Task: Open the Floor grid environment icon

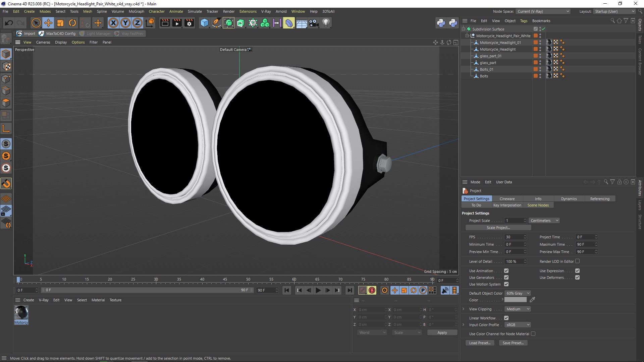Action: (x=302, y=23)
